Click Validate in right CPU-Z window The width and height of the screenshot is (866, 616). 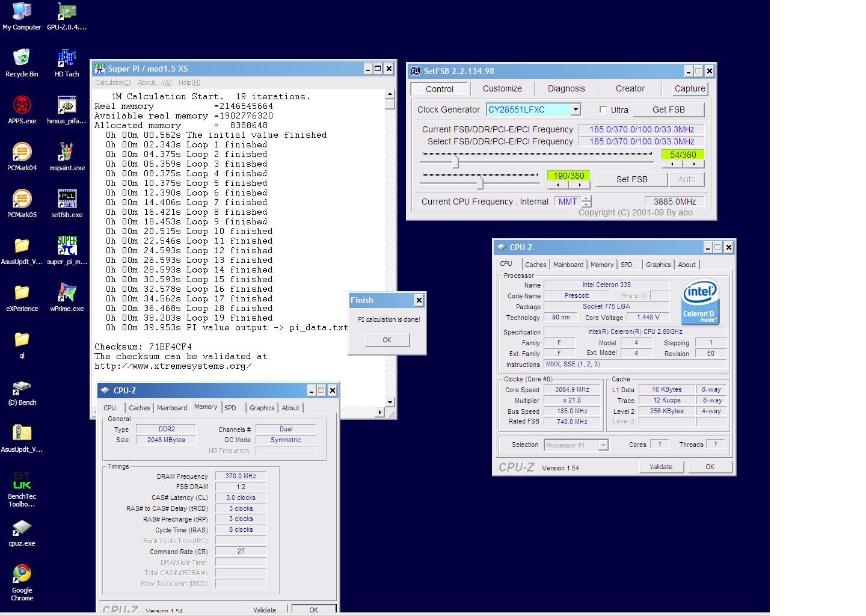pyautogui.click(x=661, y=467)
